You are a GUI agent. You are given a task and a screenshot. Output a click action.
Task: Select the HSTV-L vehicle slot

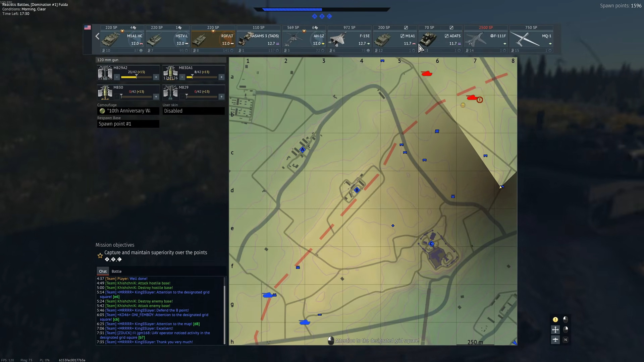point(168,39)
